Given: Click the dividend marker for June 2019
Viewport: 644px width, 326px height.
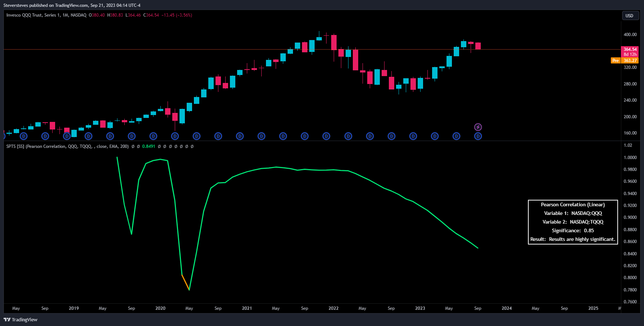Looking at the screenshot, I should point(110,136).
